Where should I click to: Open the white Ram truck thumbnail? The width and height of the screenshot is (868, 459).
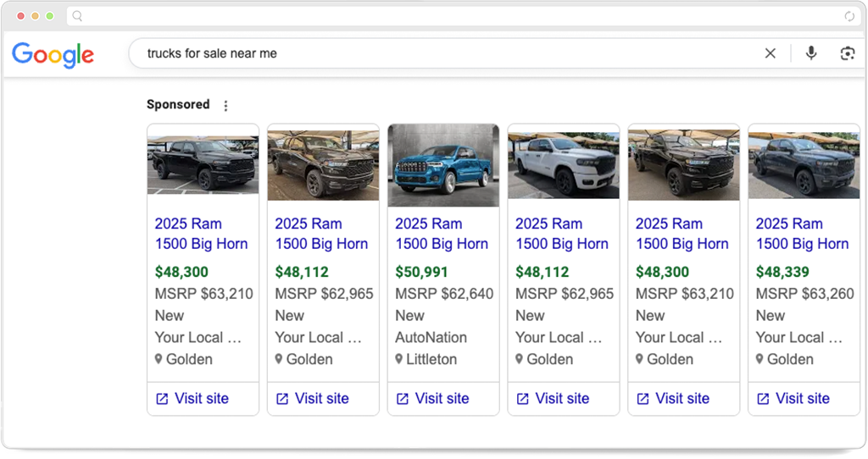[x=564, y=165]
